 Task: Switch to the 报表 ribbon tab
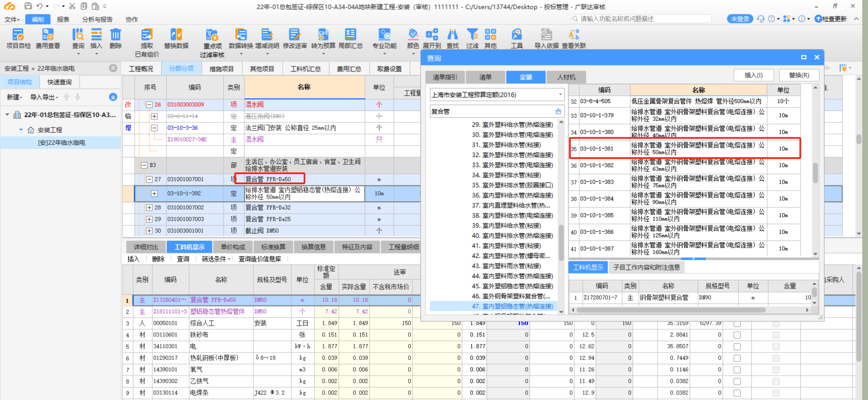(x=63, y=20)
